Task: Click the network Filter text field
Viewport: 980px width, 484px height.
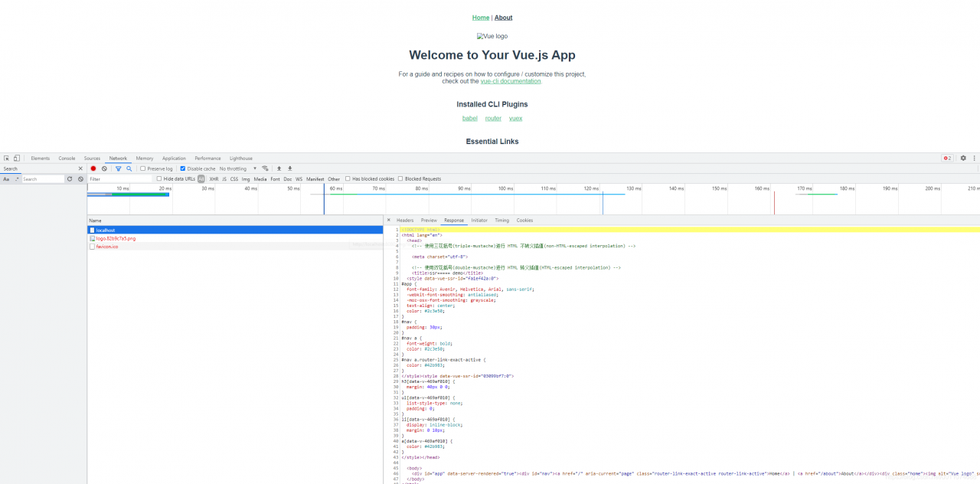Action: click(x=119, y=178)
